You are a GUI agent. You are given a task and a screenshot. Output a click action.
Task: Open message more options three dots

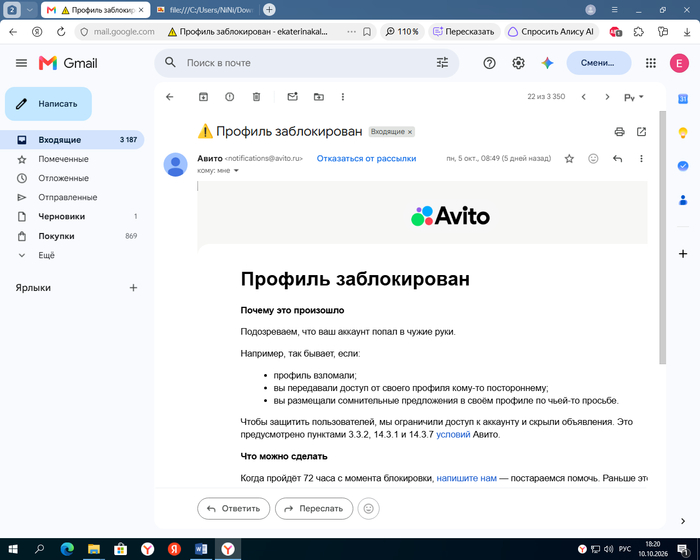pyautogui.click(x=641, y=159)
